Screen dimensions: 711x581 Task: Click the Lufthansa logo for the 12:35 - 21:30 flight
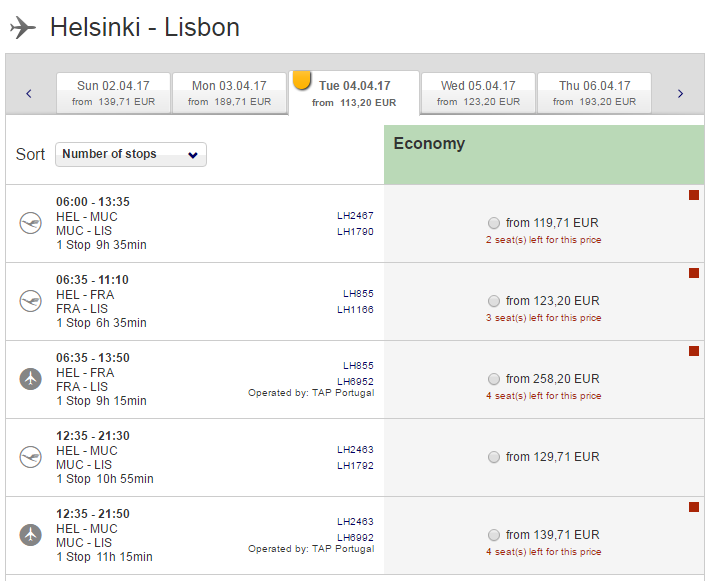coord(30,457)
